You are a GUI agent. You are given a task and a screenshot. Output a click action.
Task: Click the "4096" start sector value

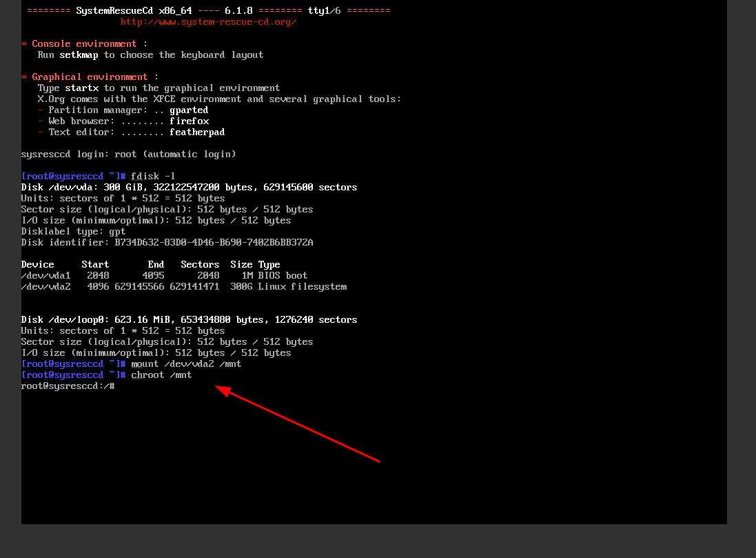[x=98, y=287]
